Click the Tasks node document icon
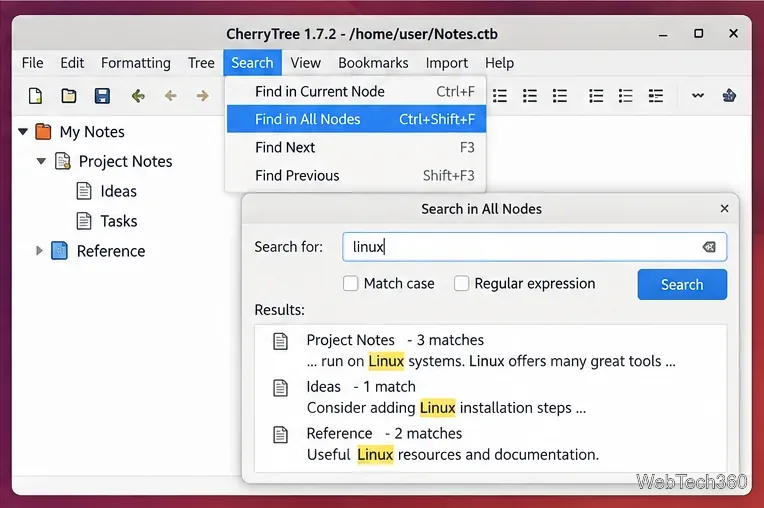Image resolution: width=764 pixels, height=508 pixels. point(84,221)
